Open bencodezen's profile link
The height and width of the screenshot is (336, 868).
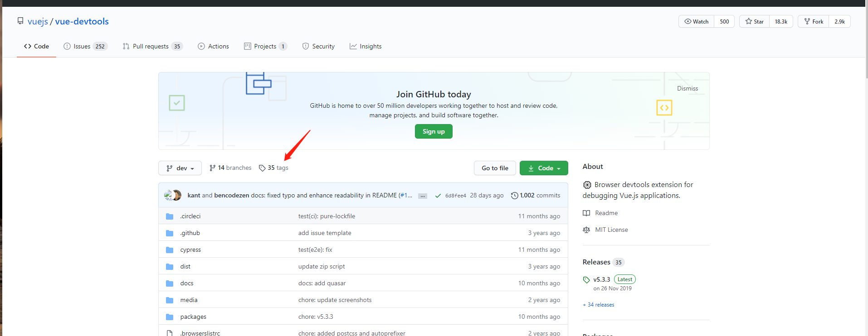231,195
